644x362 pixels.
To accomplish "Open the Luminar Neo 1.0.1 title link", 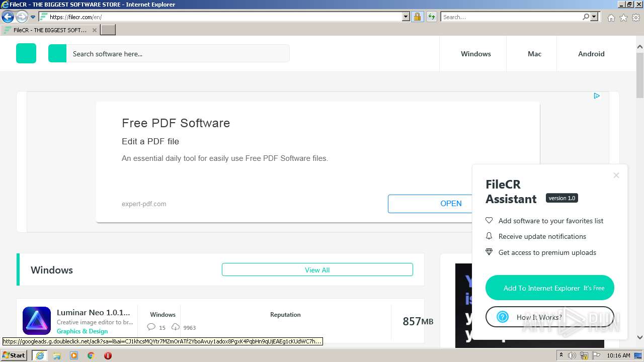I will 94,312.
